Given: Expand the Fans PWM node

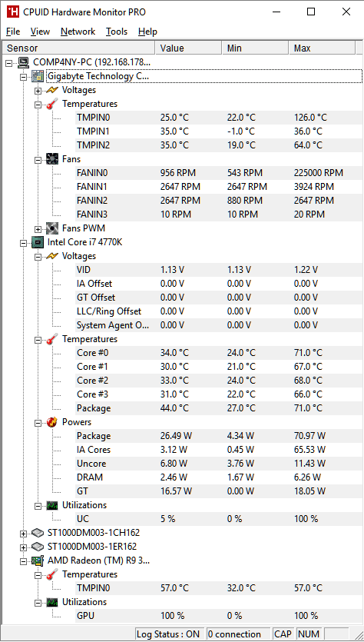Looking at the screenshot, I should pos(38,228).
